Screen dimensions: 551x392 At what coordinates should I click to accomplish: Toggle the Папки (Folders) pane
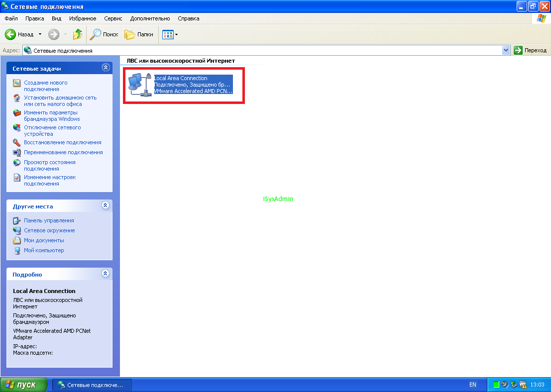click(x=139, y=34)
